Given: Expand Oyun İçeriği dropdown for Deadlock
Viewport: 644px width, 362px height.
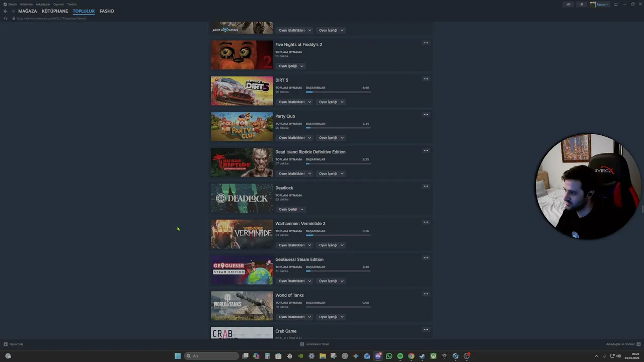Looking at the screenshot, I should [x=291, y=209].
